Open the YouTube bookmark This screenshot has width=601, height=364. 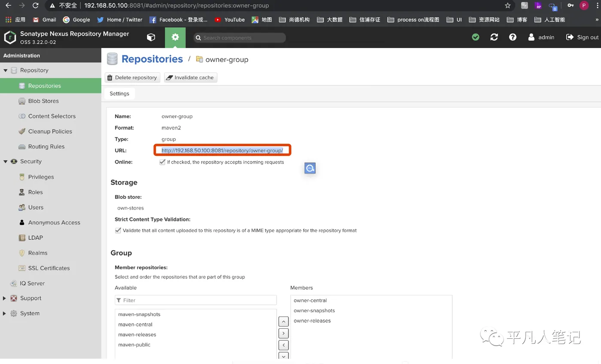pos(230,20)
